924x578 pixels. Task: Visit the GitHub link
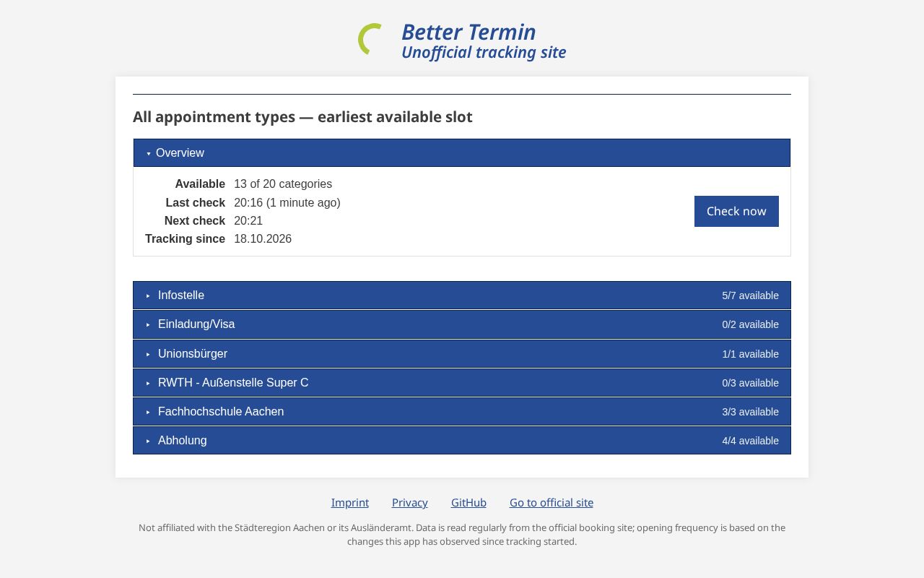tap(468, 503)
